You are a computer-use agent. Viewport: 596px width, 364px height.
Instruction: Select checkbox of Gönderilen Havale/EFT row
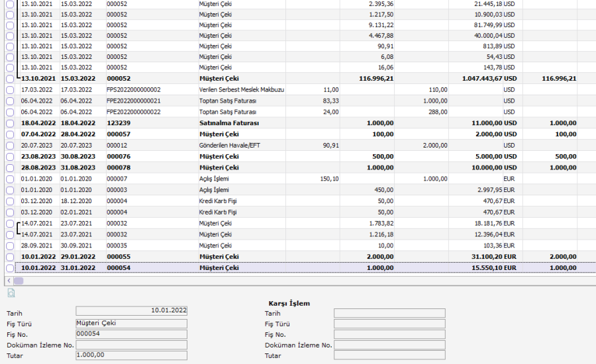point(9,146)
